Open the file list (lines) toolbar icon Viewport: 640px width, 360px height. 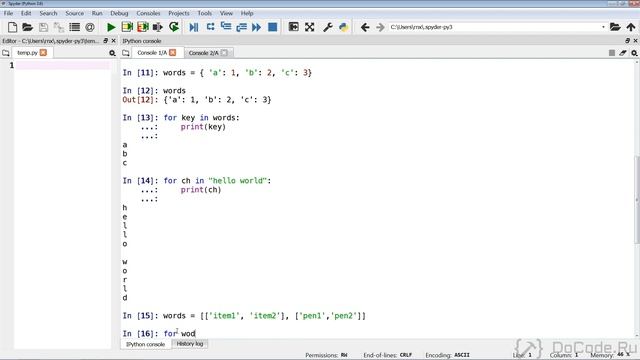74,27
